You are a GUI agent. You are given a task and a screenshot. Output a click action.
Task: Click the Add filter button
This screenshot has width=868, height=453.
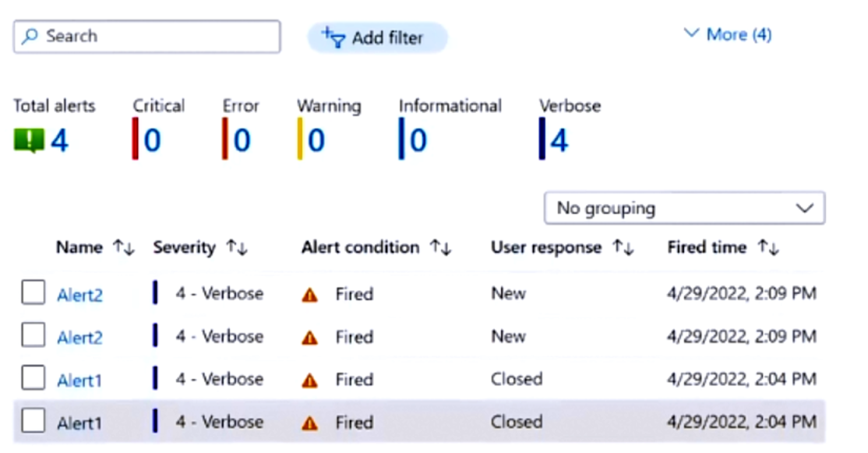(378, 37)
